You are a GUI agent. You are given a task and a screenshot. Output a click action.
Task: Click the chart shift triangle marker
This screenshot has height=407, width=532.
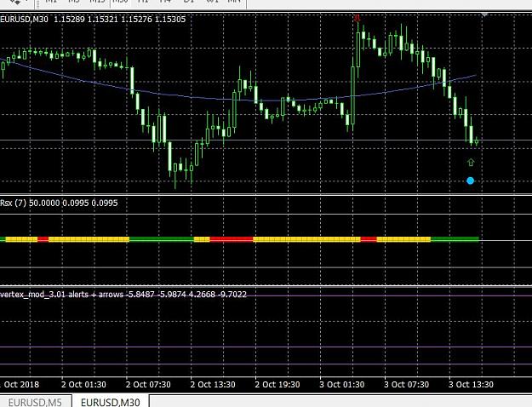point(484,14)
